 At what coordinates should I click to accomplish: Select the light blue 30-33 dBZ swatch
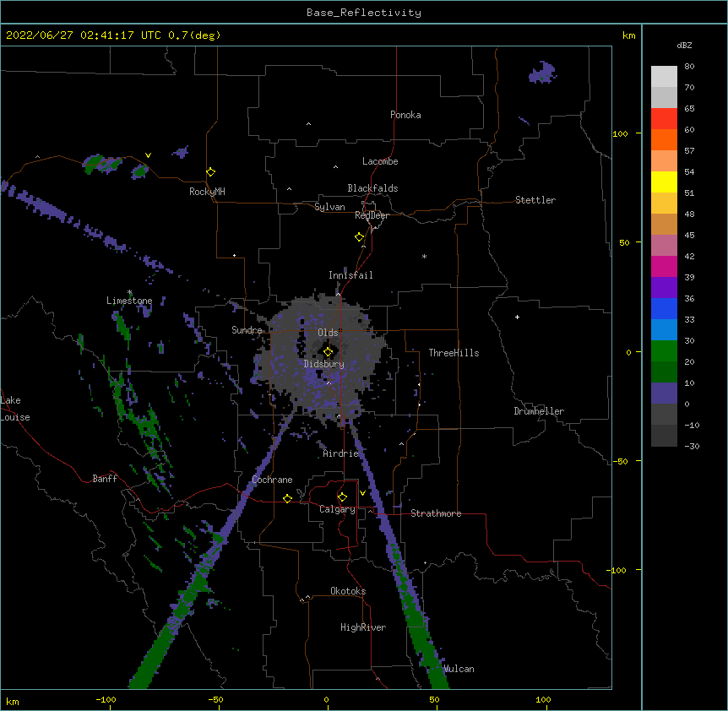(664, 329)
